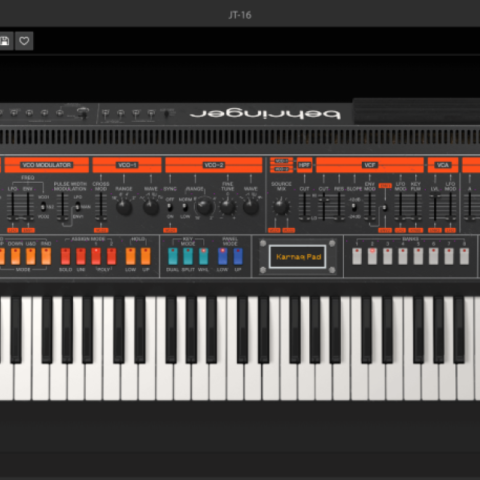Viewport: 480px width, 480px height.
Task: Enable SOLO assign mode
Action: (x=65, y=256)
